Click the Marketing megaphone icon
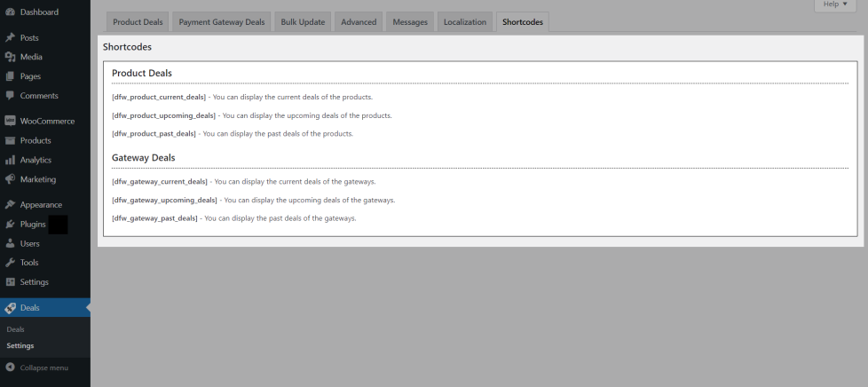The width and height of the screenshot is (868, 387). [10, 179]
